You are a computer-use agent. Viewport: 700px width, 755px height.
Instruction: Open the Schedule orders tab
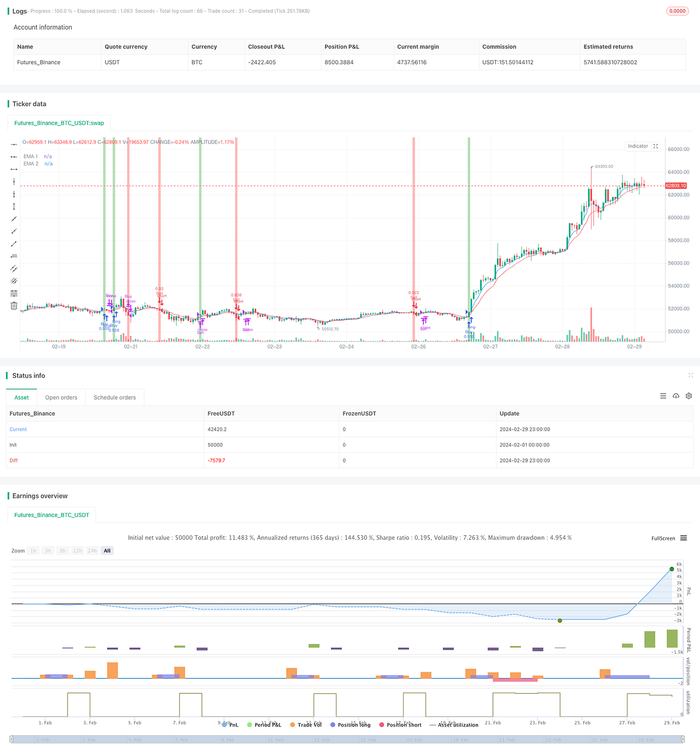114,397
